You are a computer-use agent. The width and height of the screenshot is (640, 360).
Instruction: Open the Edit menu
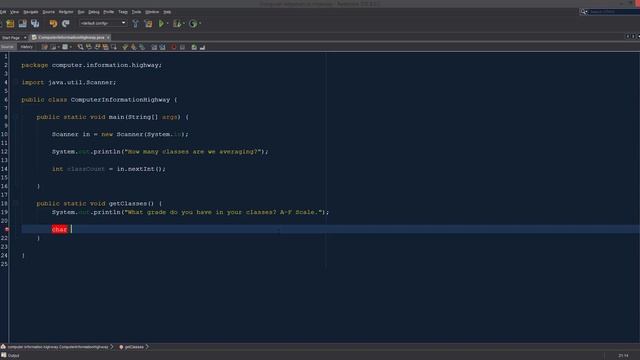click(x=2, y=12)
